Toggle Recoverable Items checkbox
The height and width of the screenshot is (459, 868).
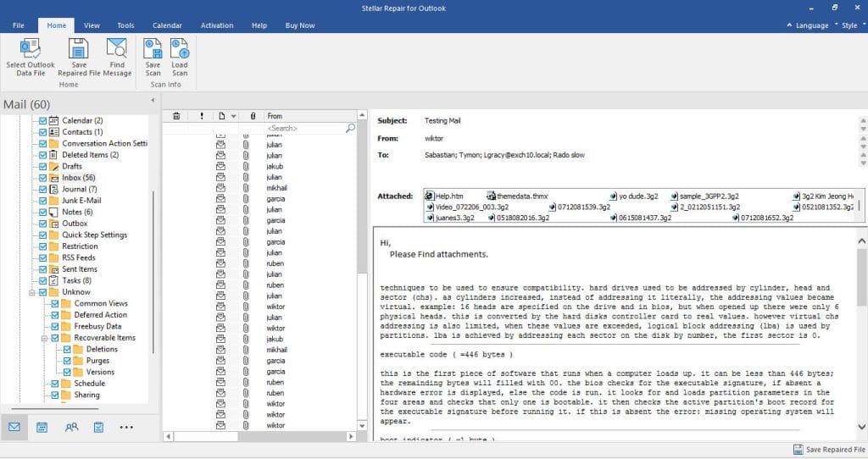pos(55,338)
